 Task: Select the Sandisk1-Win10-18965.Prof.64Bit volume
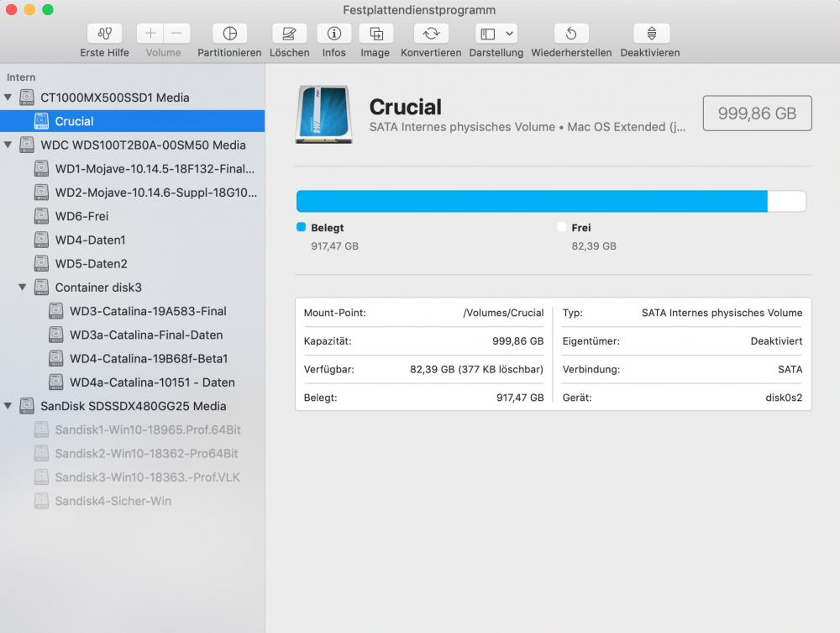[133, 430]
